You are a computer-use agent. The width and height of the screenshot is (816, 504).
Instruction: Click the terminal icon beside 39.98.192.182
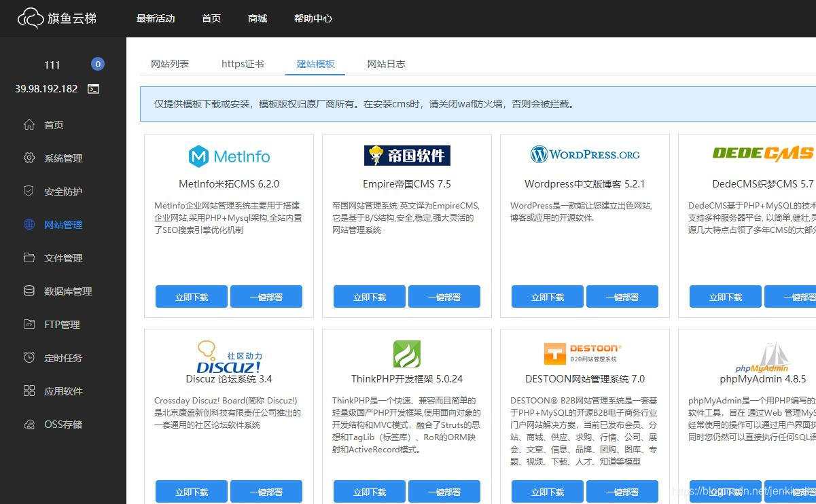[x=93, y=88]
